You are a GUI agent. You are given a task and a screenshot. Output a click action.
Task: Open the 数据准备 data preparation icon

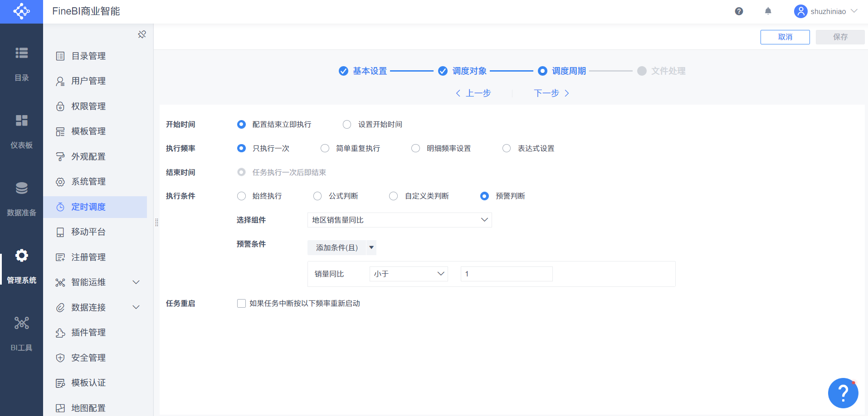coord(21,188)
